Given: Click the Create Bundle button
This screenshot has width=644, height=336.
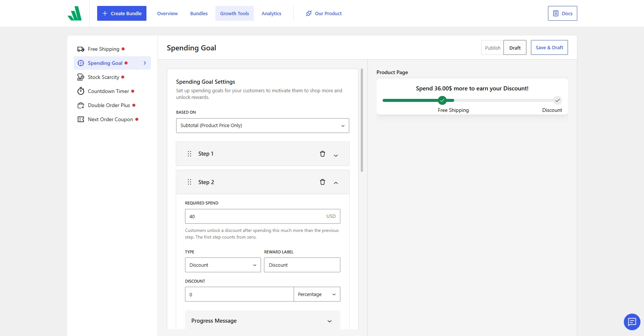Looking at the screenshot, I should pyautogui.click(x=122, y=13).
